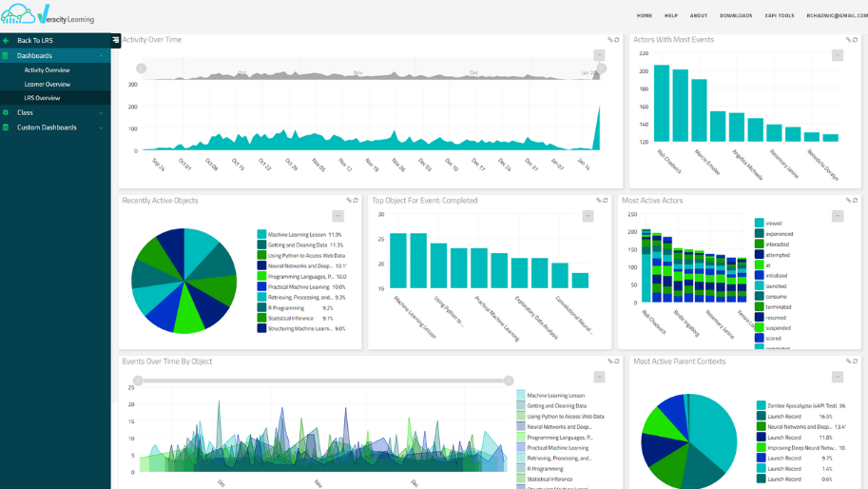Toggle the sidebar hamburger menu icon
This screenshot has height=489, width=868.
(115, 40)
